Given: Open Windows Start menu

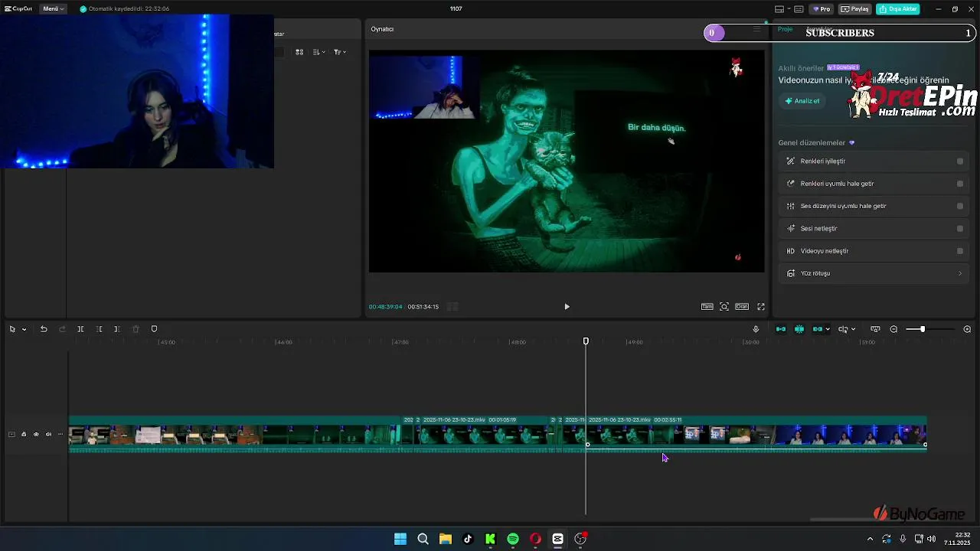Looking at the screenshot, I should [400, 539].
